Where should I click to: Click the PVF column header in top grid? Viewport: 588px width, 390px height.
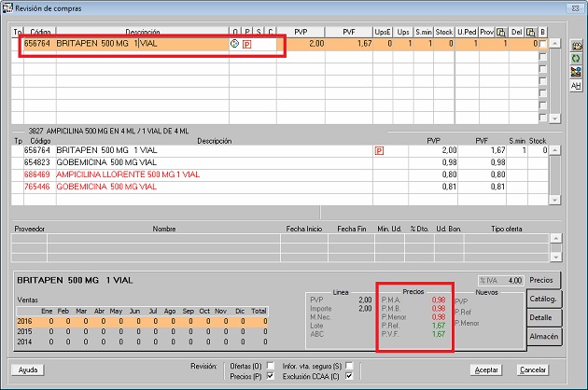349,33
